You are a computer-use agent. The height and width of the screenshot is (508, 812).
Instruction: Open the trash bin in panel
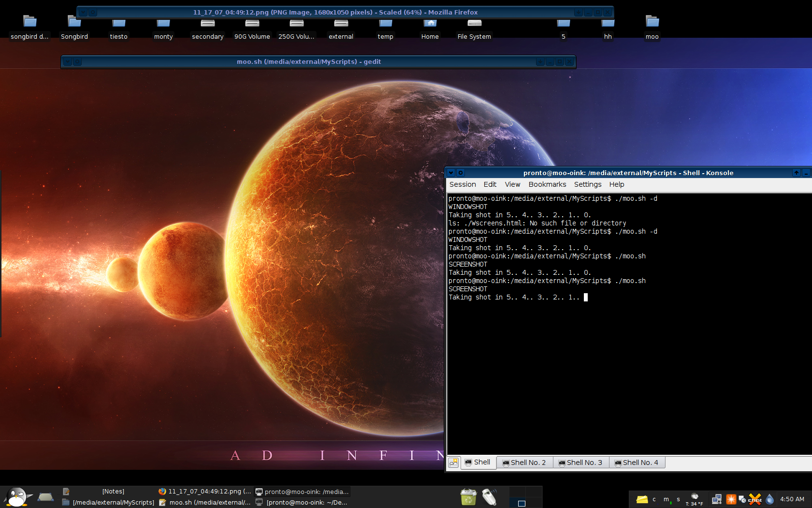coord(468,497)
